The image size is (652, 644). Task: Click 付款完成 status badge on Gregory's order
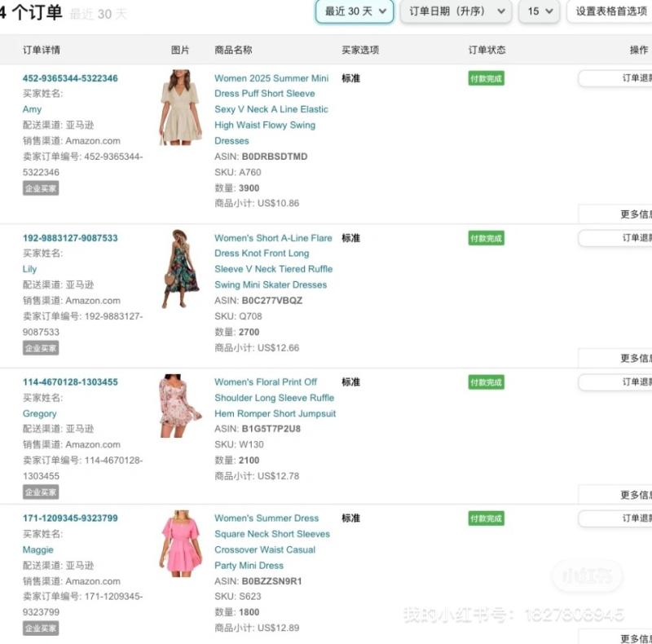tap(486, 382)
